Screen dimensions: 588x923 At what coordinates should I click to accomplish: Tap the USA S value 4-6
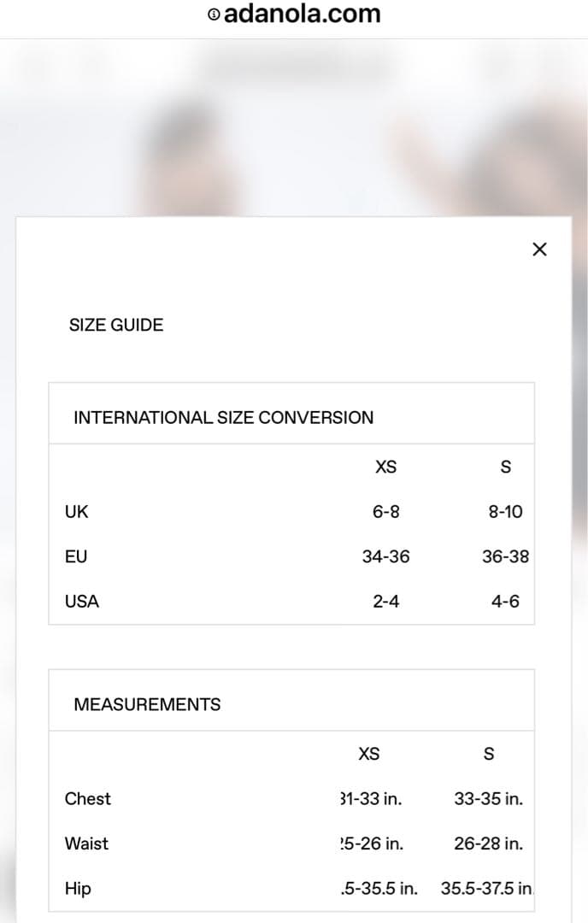506,601
